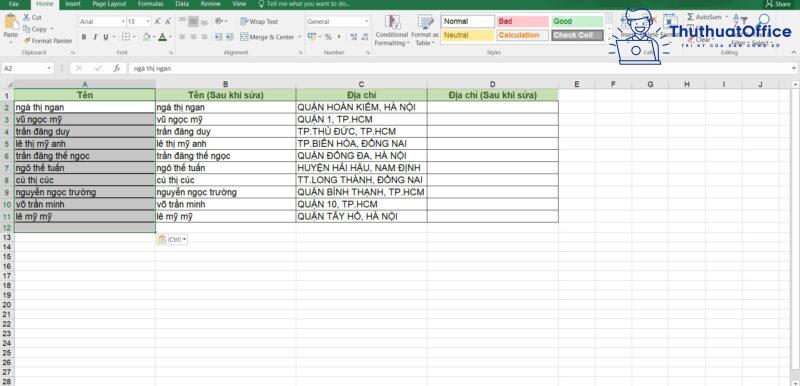Switch to the Insert tab
Viewport: 800px width, 386px height.
coord(72,4)
